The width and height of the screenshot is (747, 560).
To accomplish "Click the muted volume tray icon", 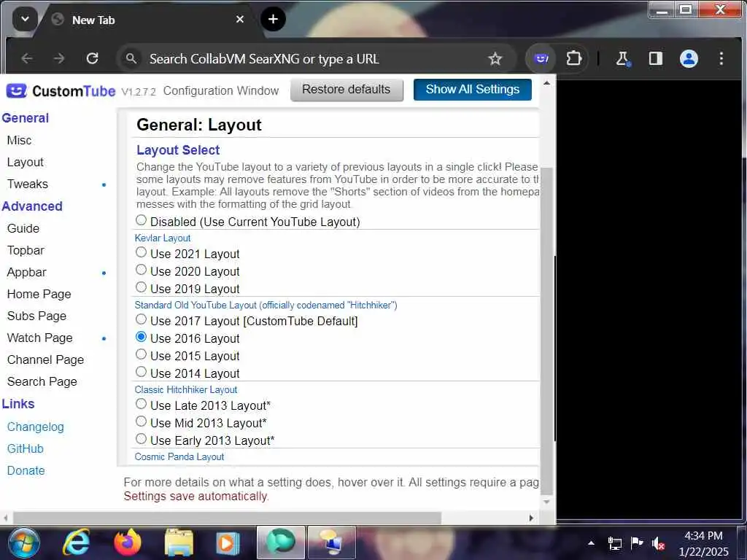I will pos(659,542).
